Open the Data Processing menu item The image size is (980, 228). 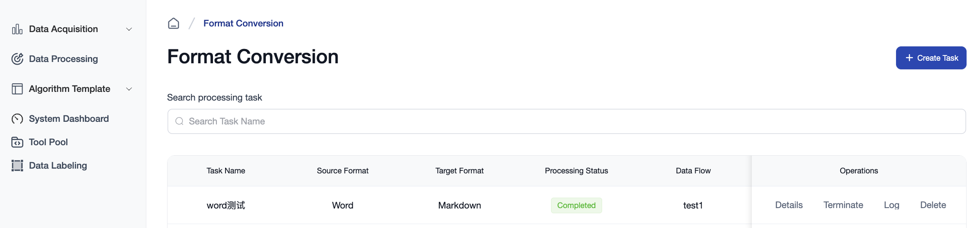click(x=63, y=59)
